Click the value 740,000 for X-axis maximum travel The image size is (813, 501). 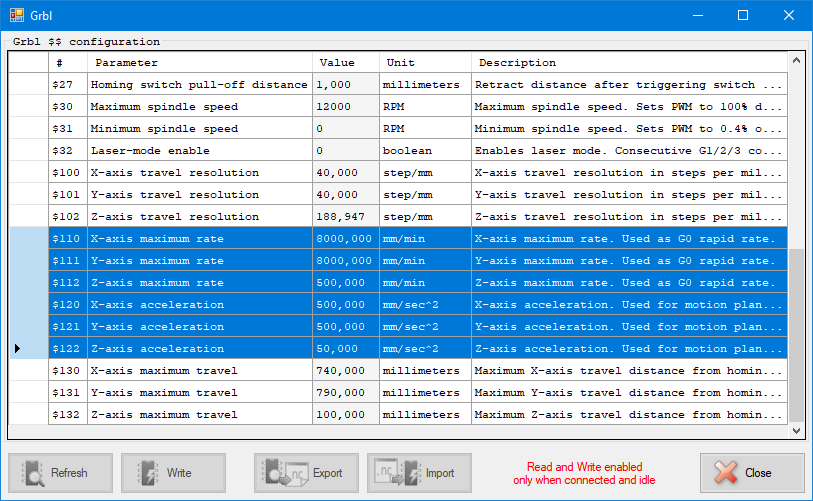(346, 370)
